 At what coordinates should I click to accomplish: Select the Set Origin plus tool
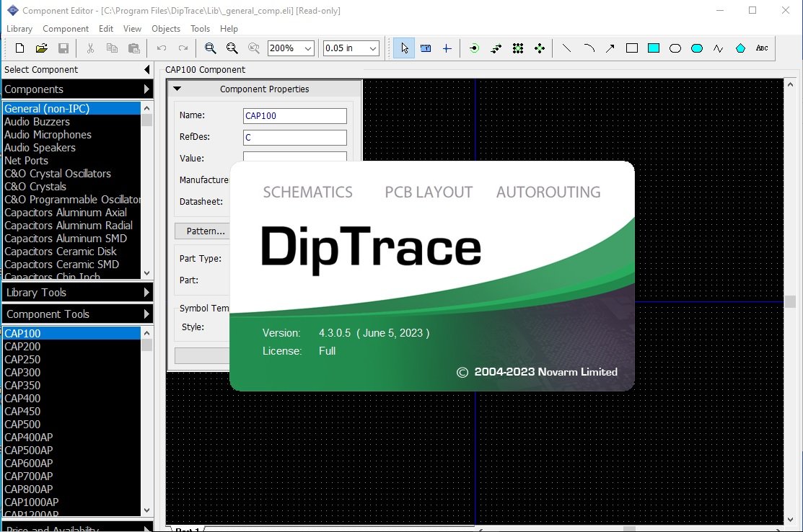[447, 48]
